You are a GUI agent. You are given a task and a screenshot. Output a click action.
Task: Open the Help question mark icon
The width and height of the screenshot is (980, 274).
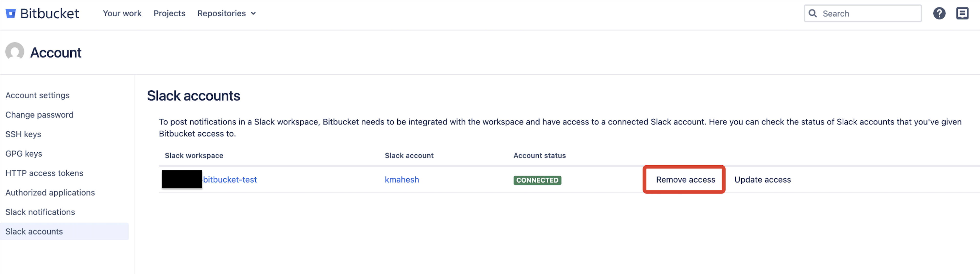[939, 13]
